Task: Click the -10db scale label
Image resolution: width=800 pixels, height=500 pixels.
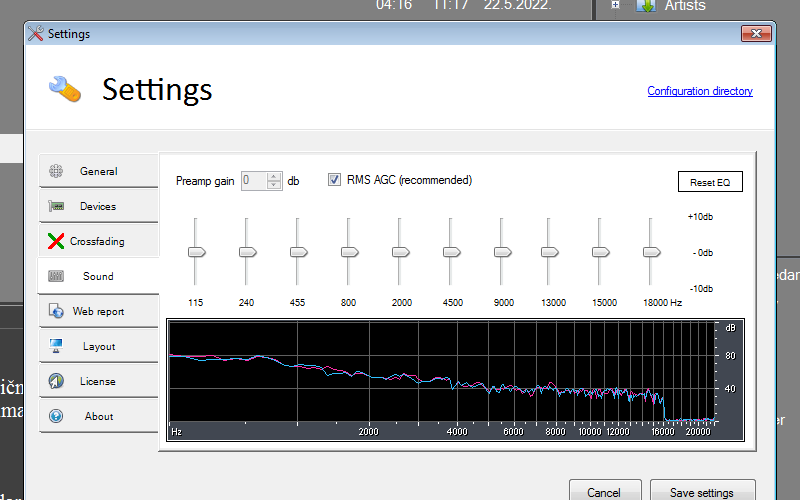Action: (701, 289)
